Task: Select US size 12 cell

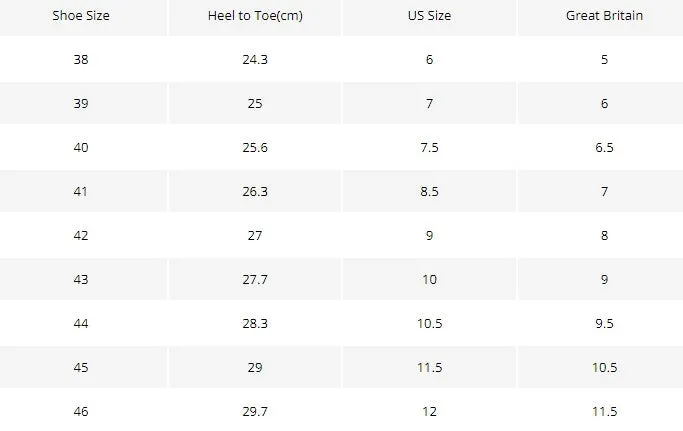Action: click(429, 411)
